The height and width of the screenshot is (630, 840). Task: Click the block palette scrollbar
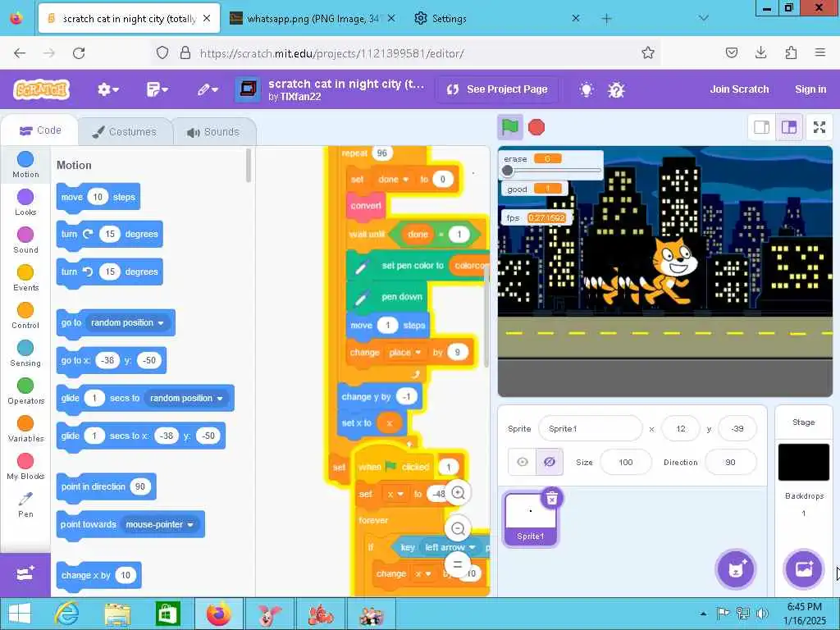coord(248,166)
